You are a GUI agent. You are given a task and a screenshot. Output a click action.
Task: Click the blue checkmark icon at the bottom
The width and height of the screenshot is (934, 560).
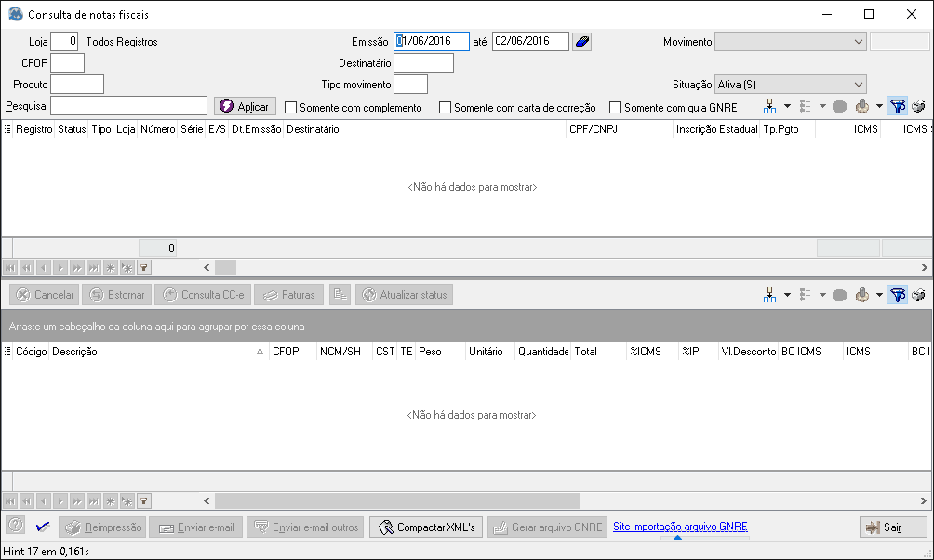tap(43, 527)
